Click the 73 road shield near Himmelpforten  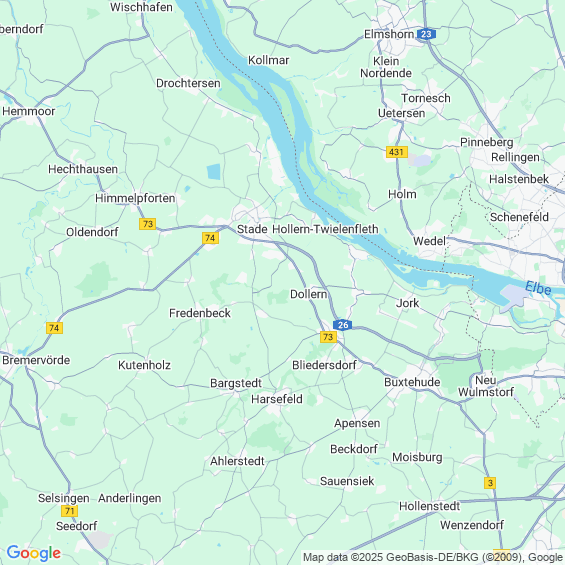point(148,224)
